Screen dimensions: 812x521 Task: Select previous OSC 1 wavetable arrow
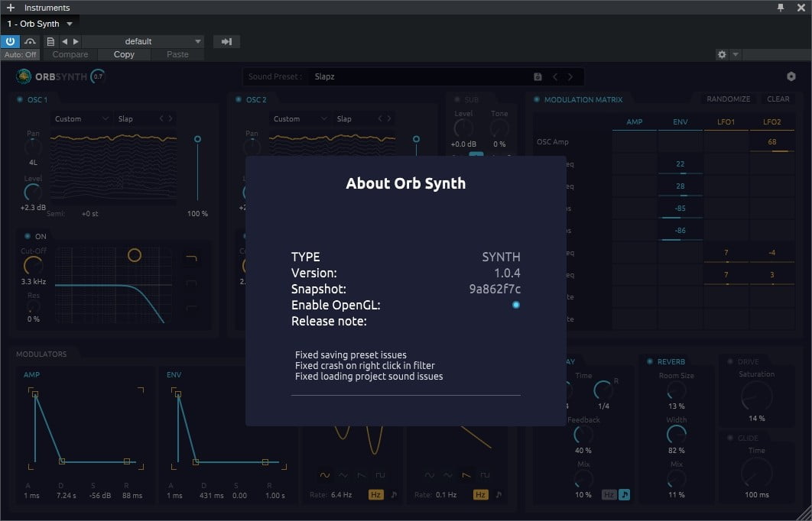(x=161, y=118)
